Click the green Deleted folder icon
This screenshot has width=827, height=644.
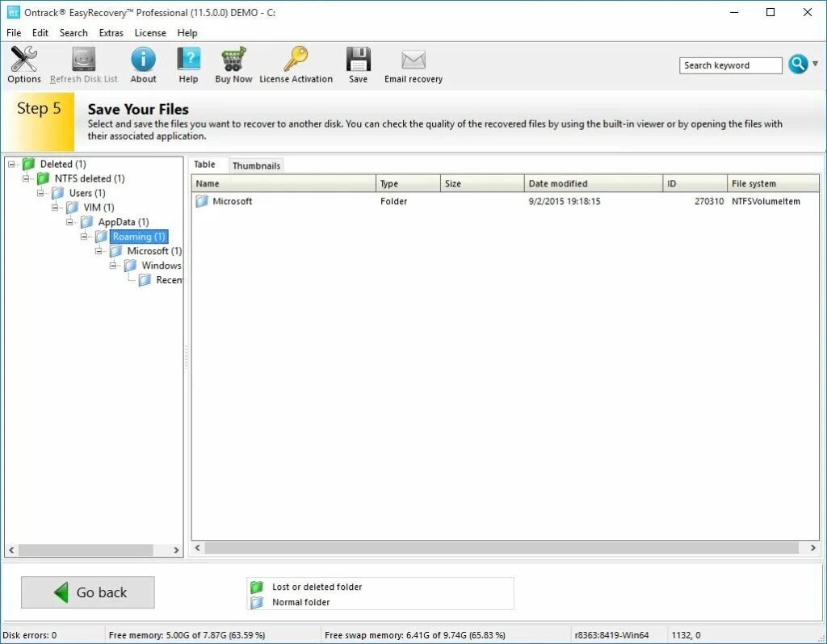point(29,164)
